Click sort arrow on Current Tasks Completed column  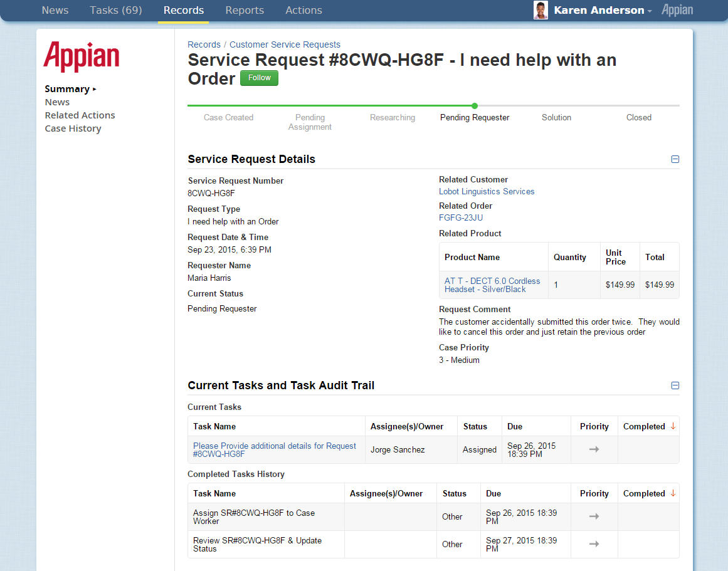(x=673, y=426)
